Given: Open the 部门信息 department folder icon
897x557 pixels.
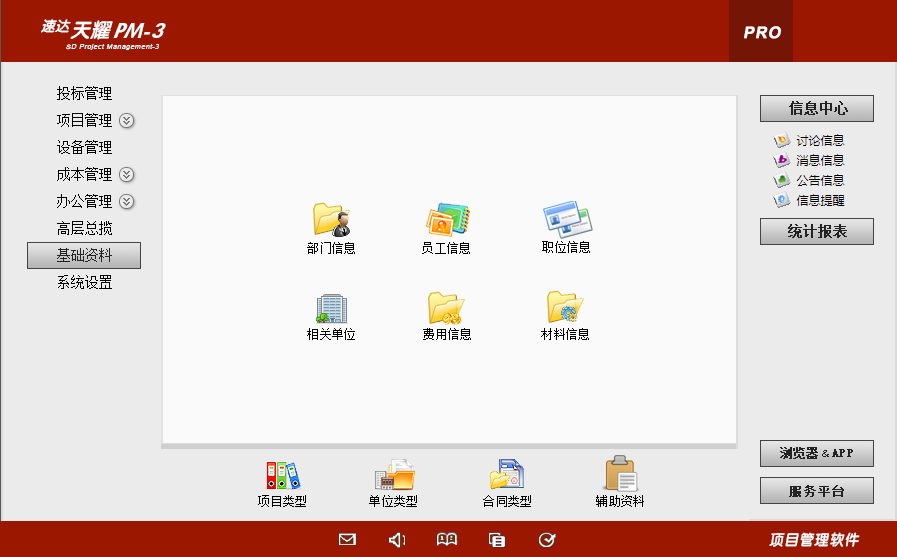Looking at the screenshot, I should pos(331,219).
